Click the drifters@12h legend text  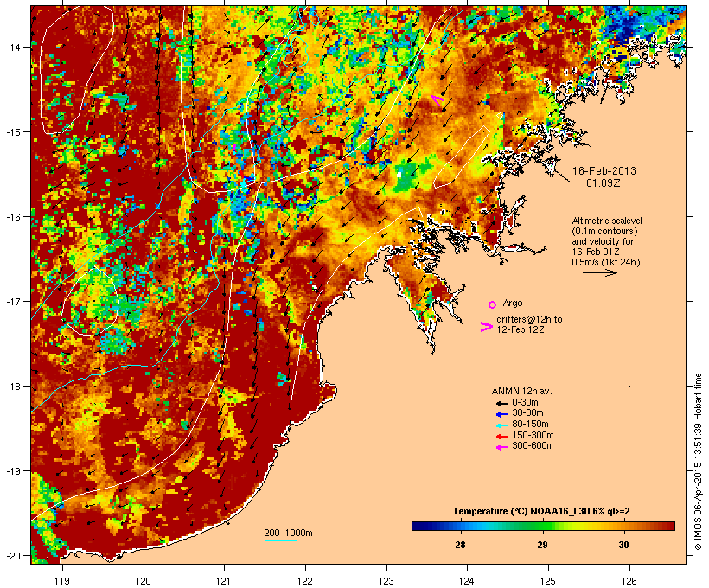529,319
